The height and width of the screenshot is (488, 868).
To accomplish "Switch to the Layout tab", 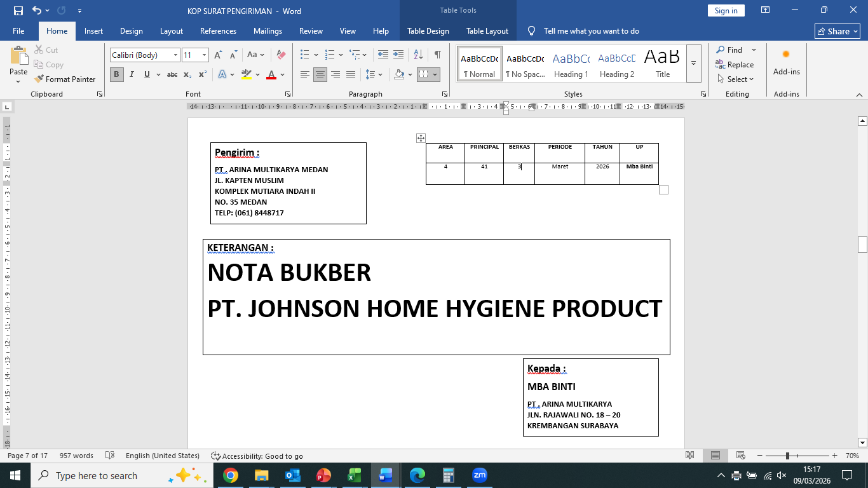I will pos(171,31).
